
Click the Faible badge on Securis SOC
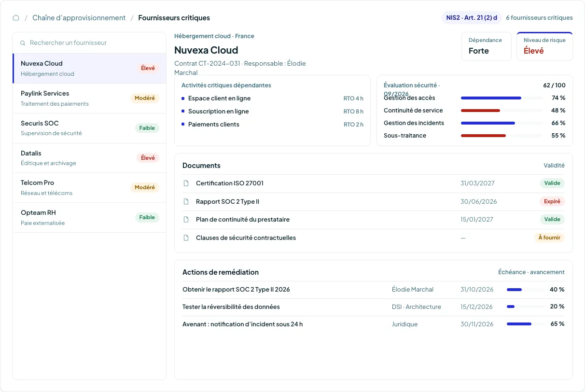coord(147,128)
